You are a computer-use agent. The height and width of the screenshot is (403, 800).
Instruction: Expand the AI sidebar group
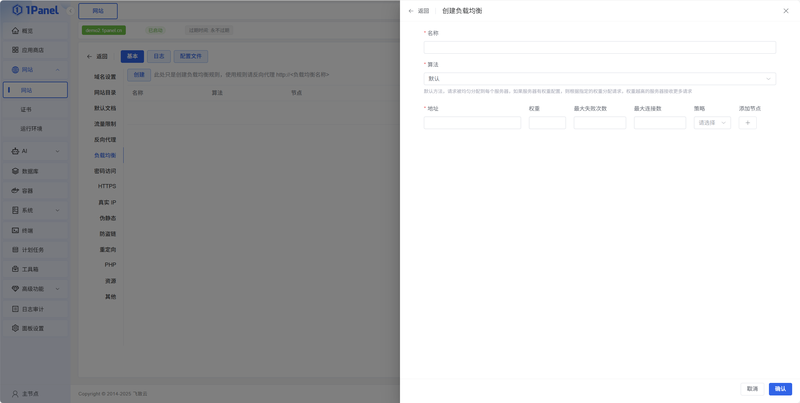click(x=57, y=151)
